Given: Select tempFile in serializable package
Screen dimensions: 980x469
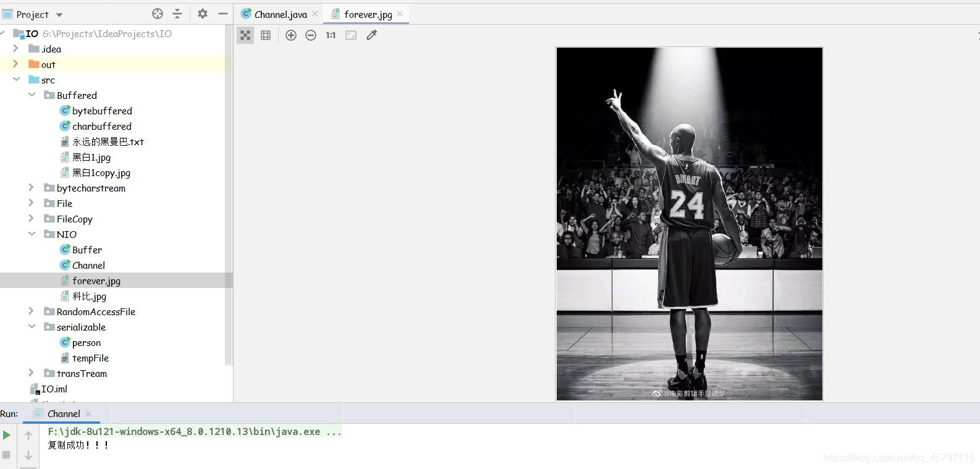Looking at the screenshot, I should click(90, 358).
